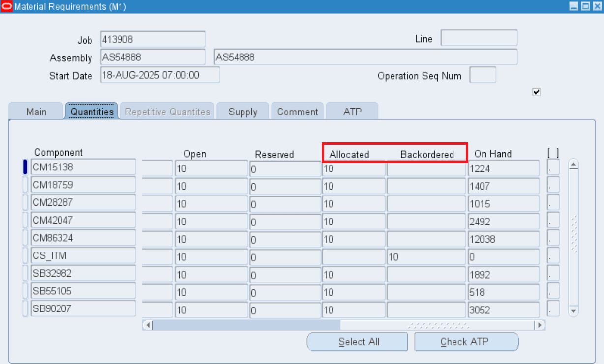Viewport: 604px width, 364px height.
Task: Select the row indicator for SB90207
Action: click(24, 308)
